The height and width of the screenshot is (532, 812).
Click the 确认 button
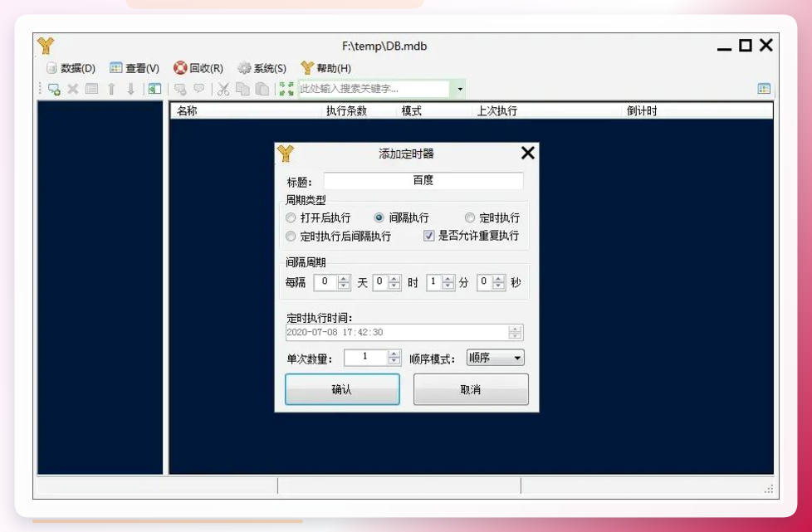point(342,389)
